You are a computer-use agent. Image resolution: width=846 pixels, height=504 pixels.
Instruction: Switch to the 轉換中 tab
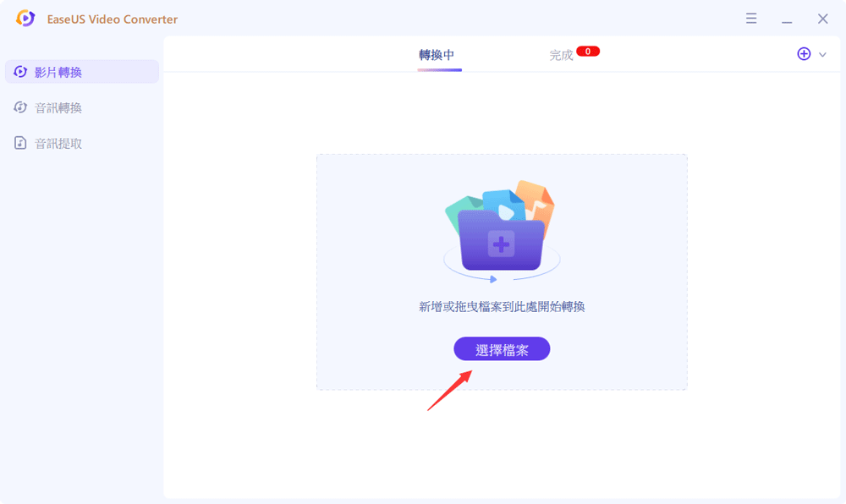440,52
